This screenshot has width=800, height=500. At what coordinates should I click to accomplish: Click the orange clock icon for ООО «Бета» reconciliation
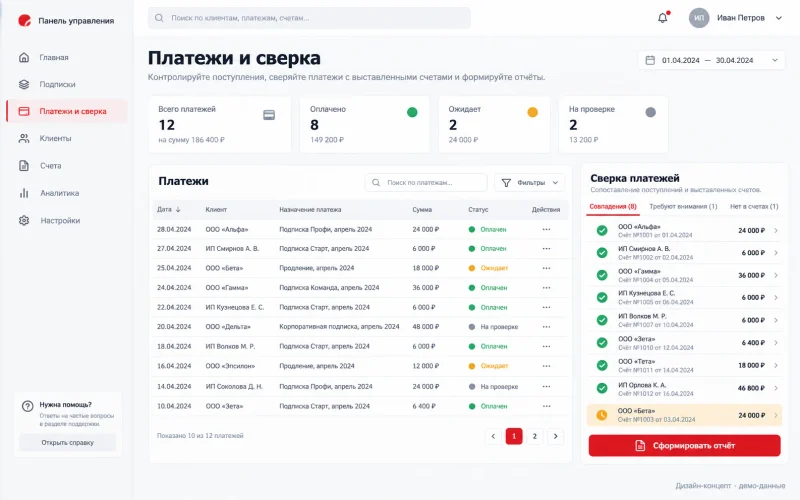[602, 415]
